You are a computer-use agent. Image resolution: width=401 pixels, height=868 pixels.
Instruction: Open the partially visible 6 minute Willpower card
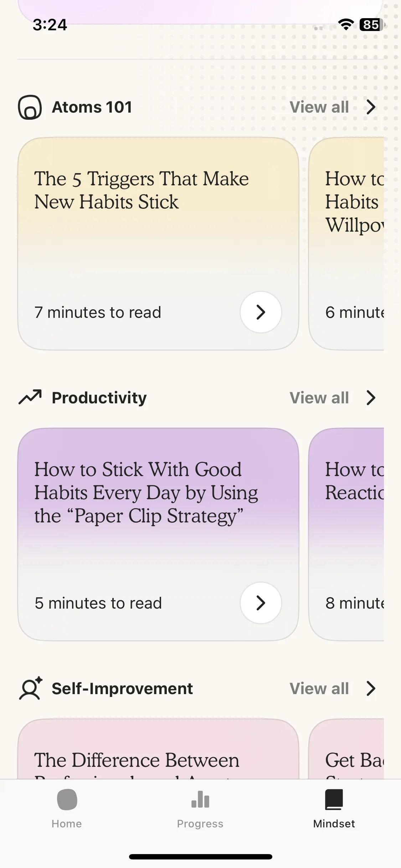point(346,244)
